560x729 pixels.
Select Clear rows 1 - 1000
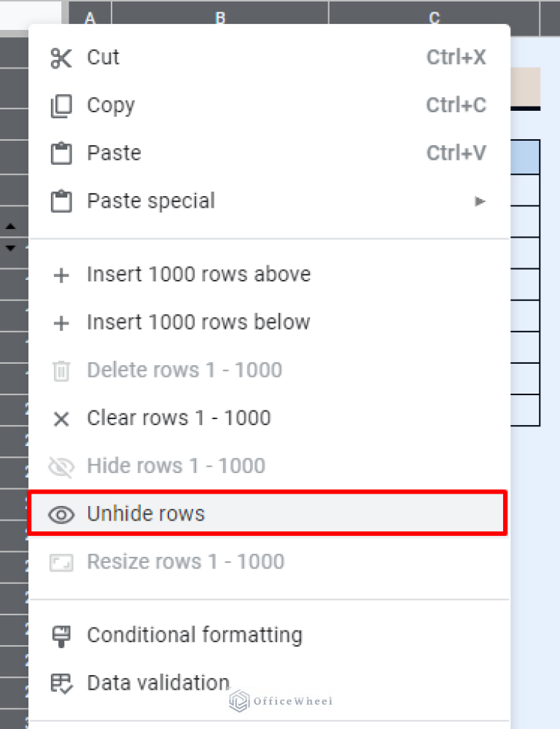point(178,418)
